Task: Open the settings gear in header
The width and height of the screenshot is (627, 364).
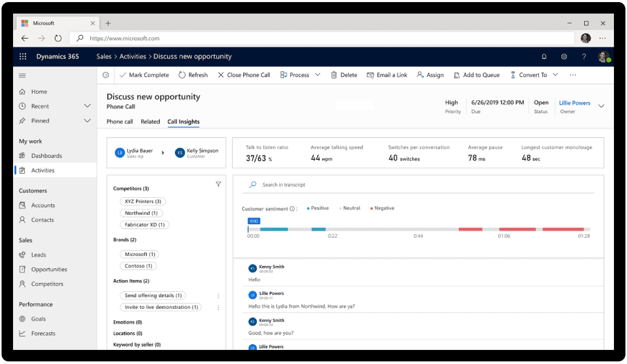Action: pos(564,56)
